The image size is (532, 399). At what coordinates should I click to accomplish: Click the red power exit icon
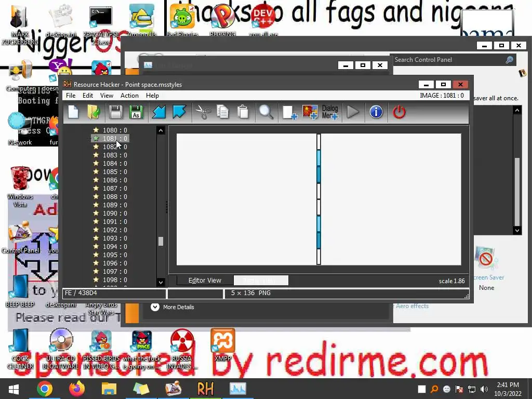coord(399,112)
